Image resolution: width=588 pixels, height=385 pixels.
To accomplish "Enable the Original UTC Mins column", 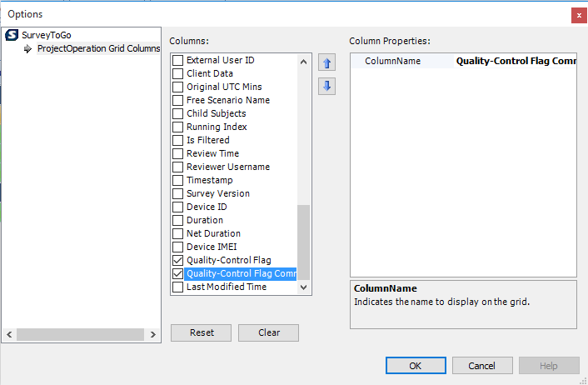I will (177, 87).
